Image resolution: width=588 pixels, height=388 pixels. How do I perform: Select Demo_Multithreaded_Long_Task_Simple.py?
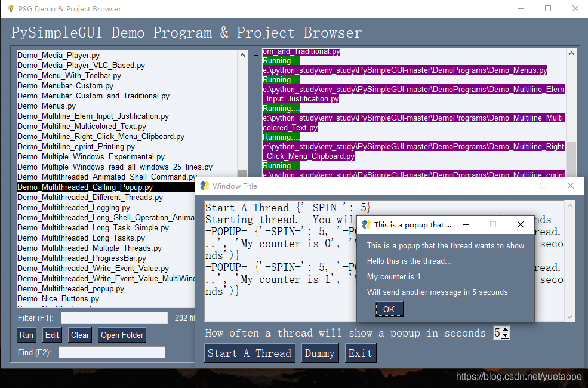tap(93, 227)
